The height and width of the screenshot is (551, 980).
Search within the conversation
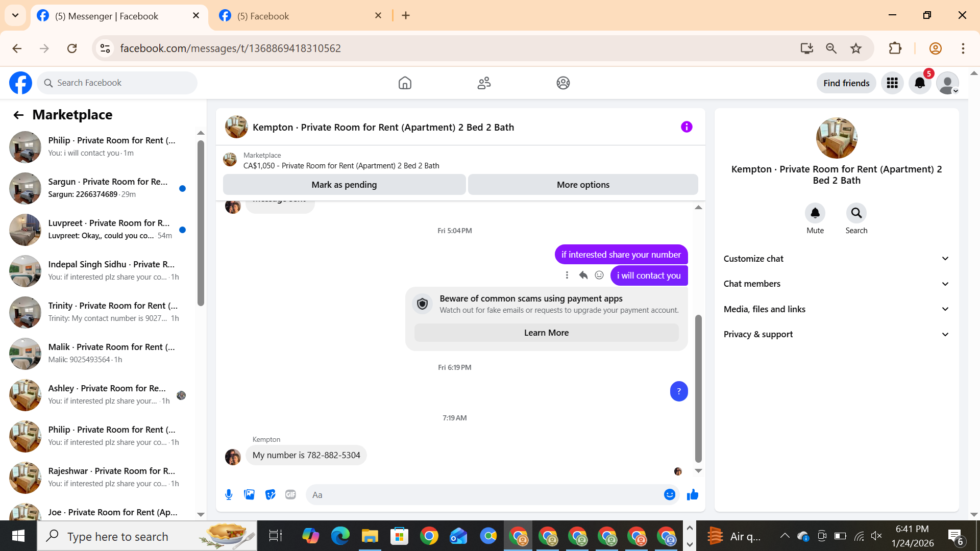(x=856, y=213)
